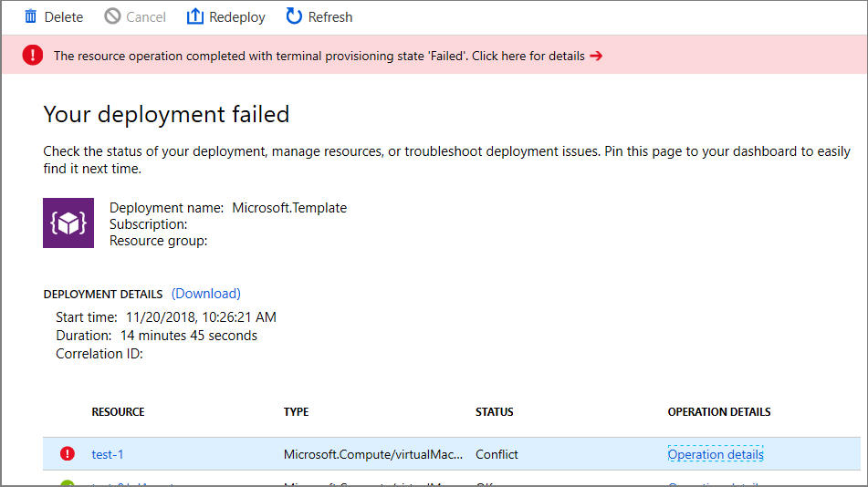Open the test-1 resource link
The height and width of the screenshot is (487, 868).
click(x=108, y=454)
